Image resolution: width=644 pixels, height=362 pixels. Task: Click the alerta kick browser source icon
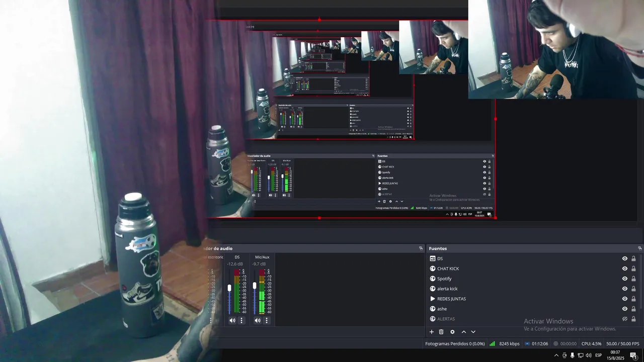[x=432, y=289]
